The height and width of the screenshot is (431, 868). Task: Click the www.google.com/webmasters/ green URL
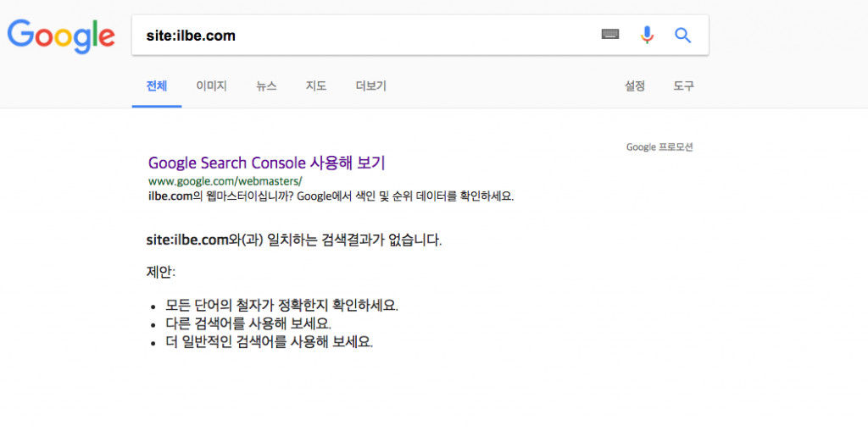(x=225, y=181)
